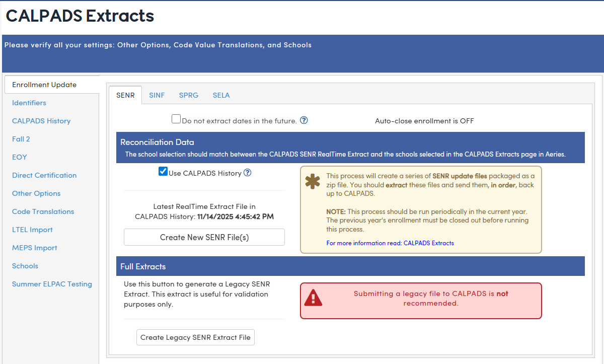Go to the SELA tab
604x364 pixels.
(x=221, y=95)
